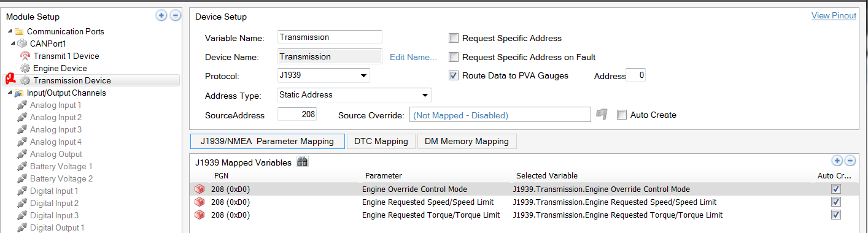Open the J1939/NMEA Parameter Mapping tab

click(267, 141)
